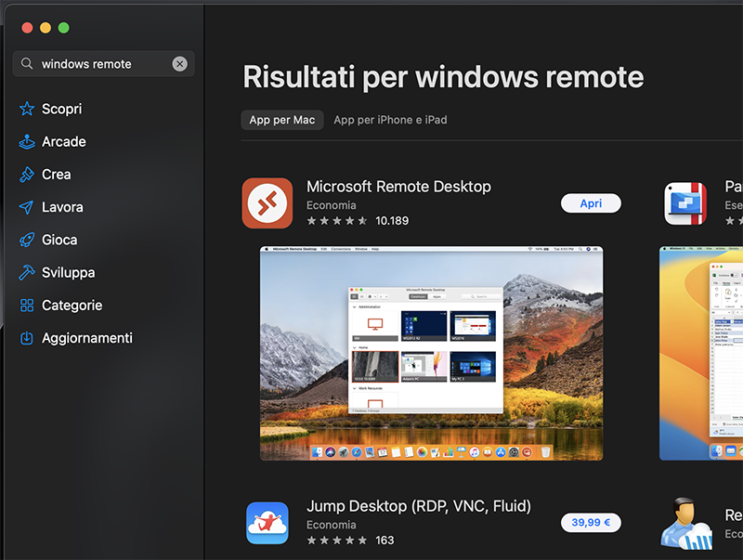
Task: View the partially visible yellow wallpaper screenshot
Action: 701,353
